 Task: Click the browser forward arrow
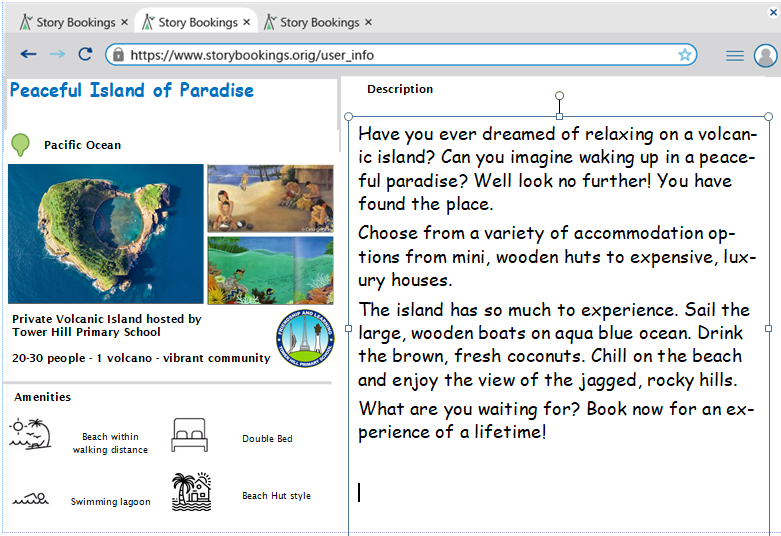[x=57, y=54]
